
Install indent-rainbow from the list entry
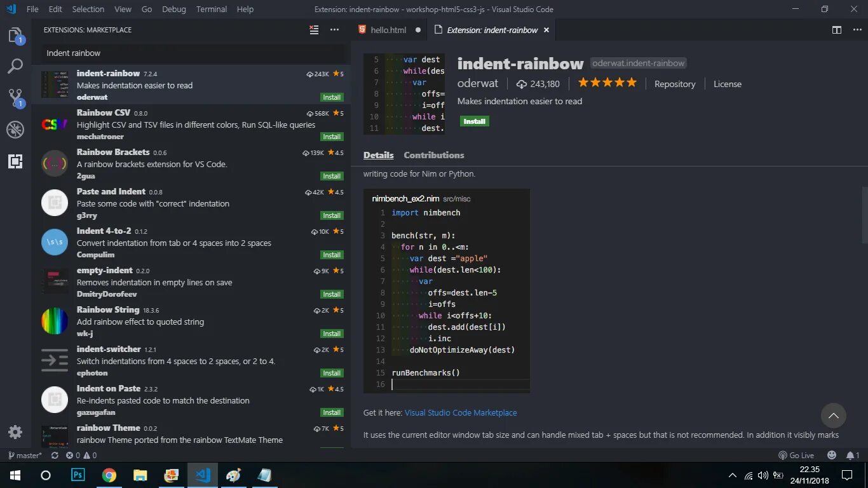click(332, 97)
